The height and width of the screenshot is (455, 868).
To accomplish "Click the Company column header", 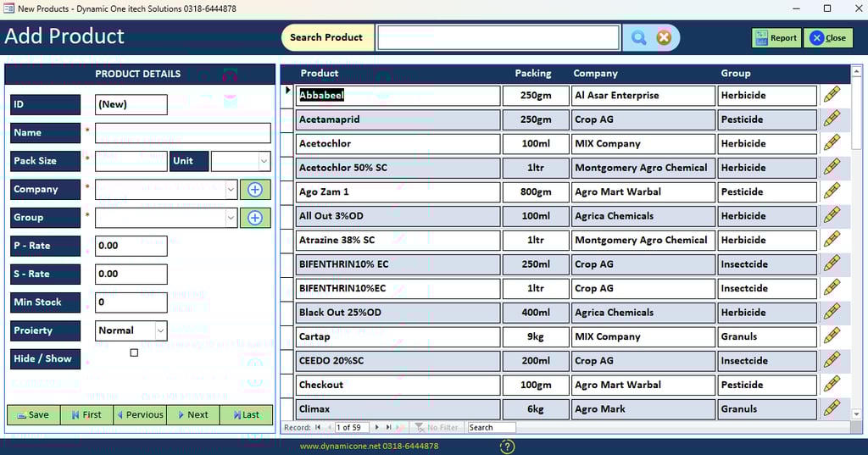I will (595, 73).
